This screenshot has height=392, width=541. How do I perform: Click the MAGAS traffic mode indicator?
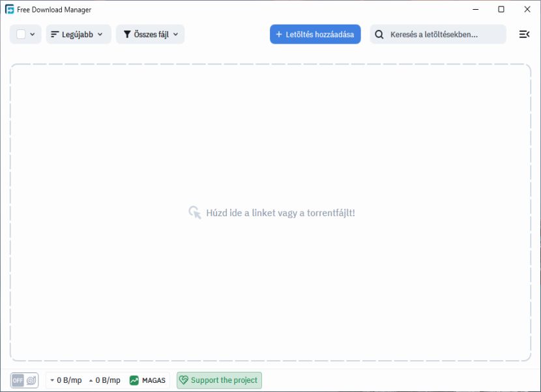(147, 380)
